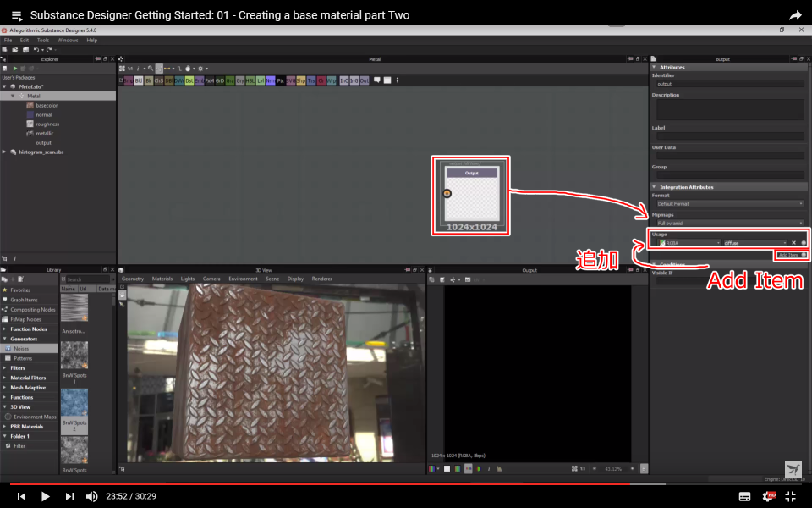Screen dimensions: 812x508
Task: Click the undo arrow icon
Action: pos(36,50)
